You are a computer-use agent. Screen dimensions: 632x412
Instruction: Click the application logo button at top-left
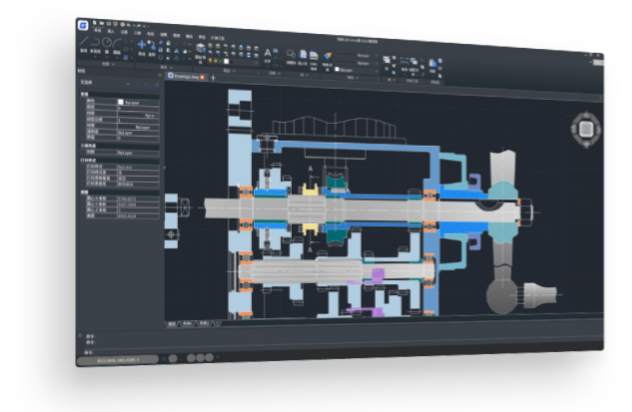tap(83, 26)
